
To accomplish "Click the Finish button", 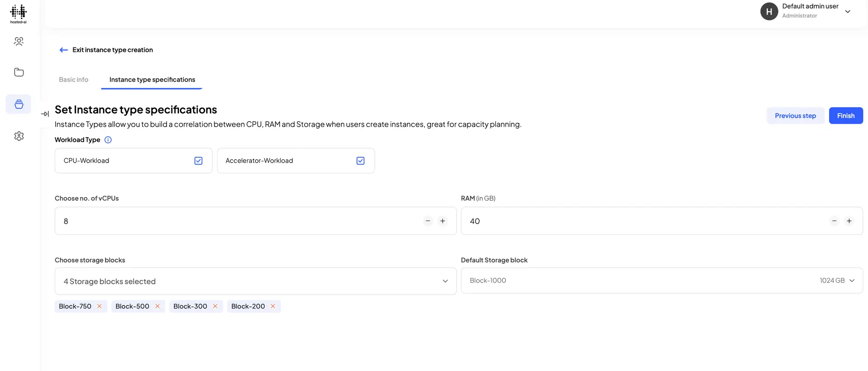I will [846, 116].
